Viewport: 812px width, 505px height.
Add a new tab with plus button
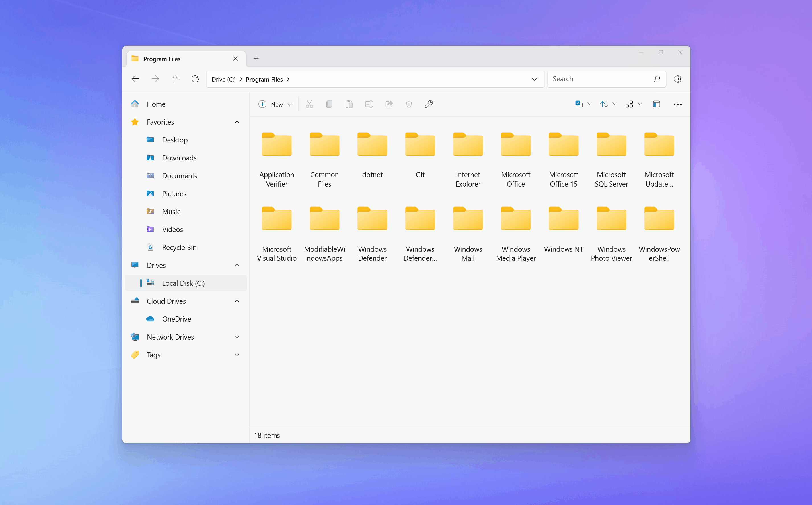click(x=256, y=59)
